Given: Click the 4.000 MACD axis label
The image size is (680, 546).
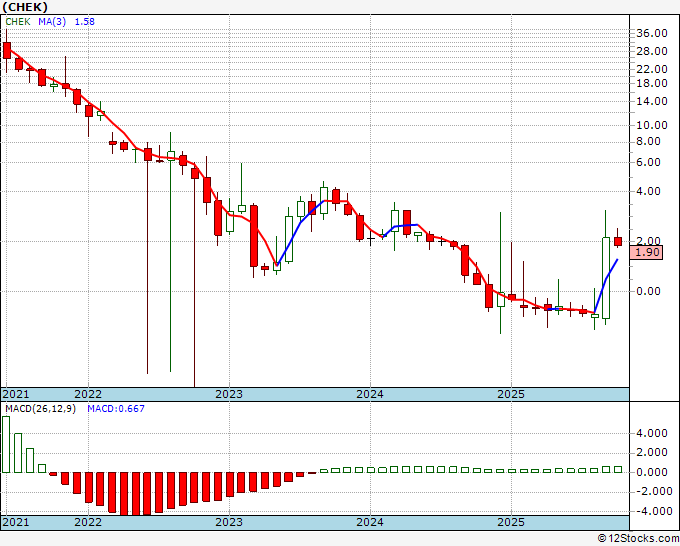Looking at the screenshot, I should pos(651,434).
